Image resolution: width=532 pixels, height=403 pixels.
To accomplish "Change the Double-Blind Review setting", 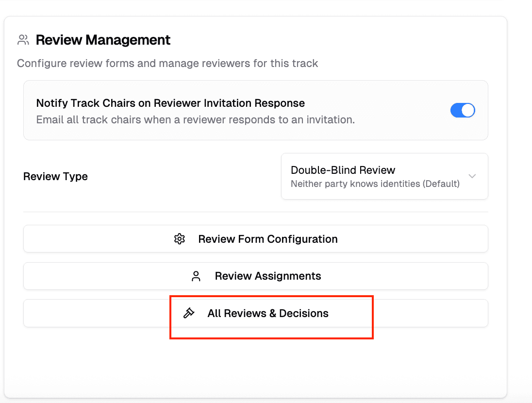I will [x=383, y=176].
